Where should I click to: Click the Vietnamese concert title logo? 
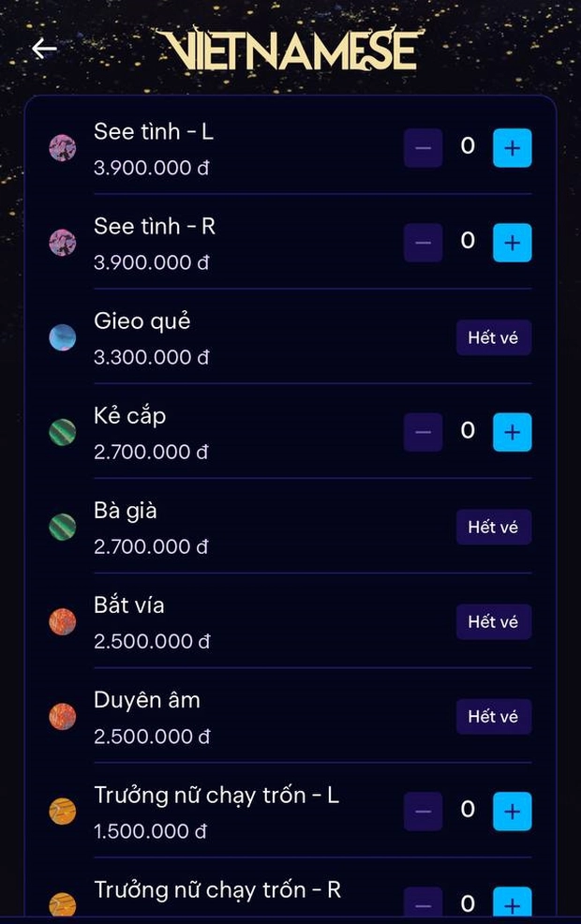(x=290, y=49)
